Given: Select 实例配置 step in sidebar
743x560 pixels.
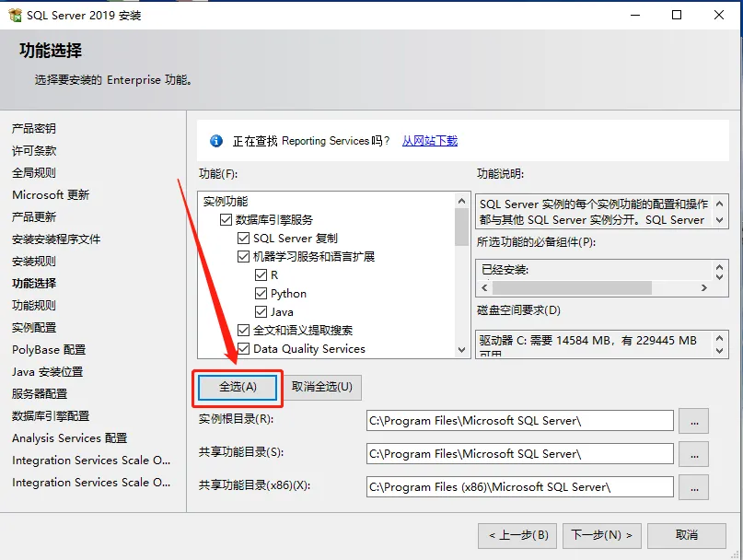Looking at the screenshot, I should (34, 328).
